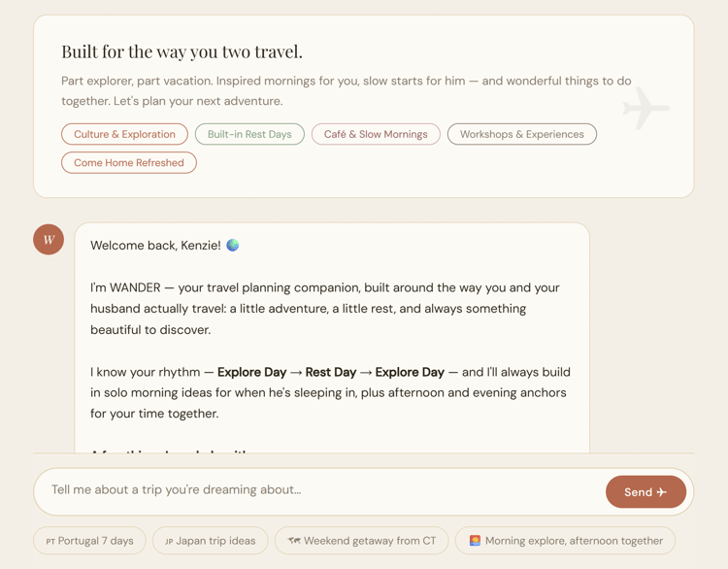Click the sunrise icon on Morning explore chip

click(475, 541)
